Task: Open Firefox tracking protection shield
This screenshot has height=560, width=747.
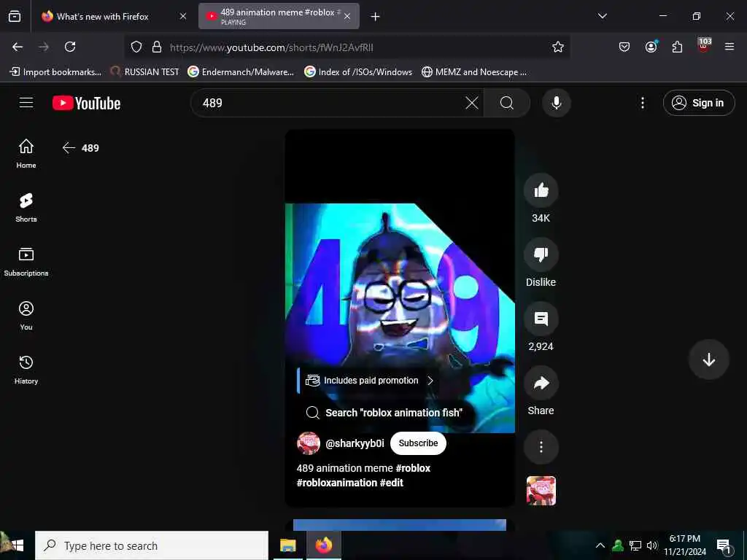Action: [136, 47]
